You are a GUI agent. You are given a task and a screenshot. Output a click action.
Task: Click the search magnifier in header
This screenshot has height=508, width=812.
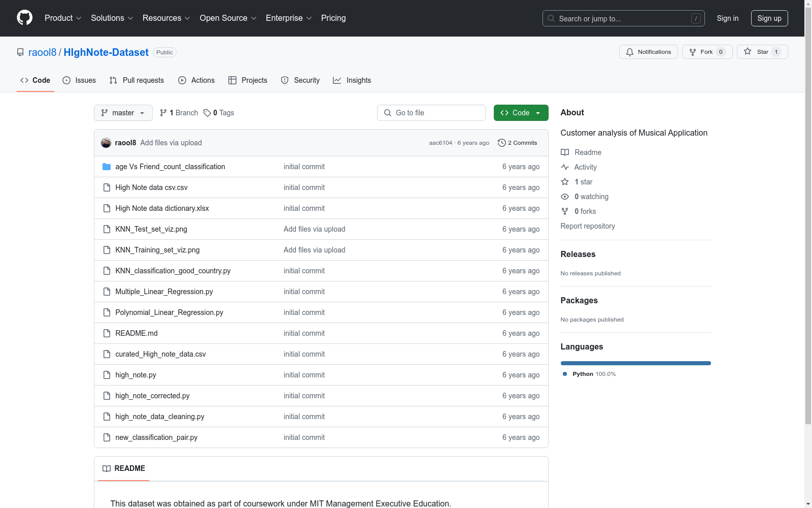point(551,18)
